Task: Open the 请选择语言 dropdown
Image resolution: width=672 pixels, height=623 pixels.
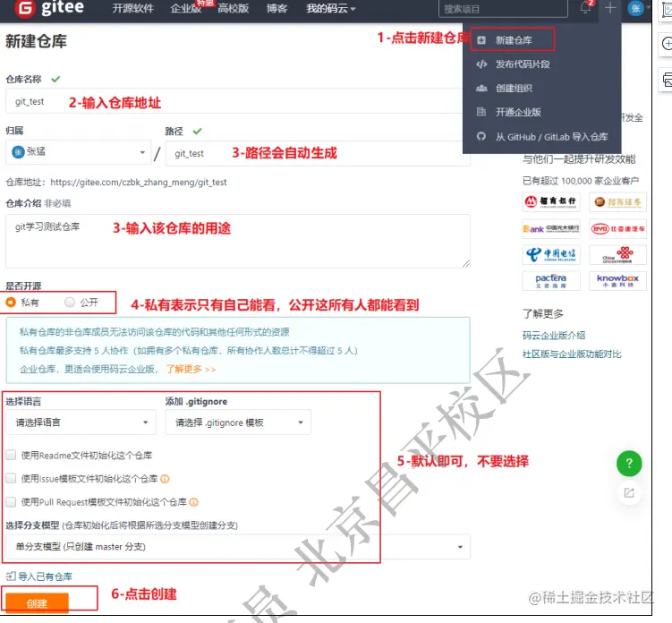Action: coord(81,422)
